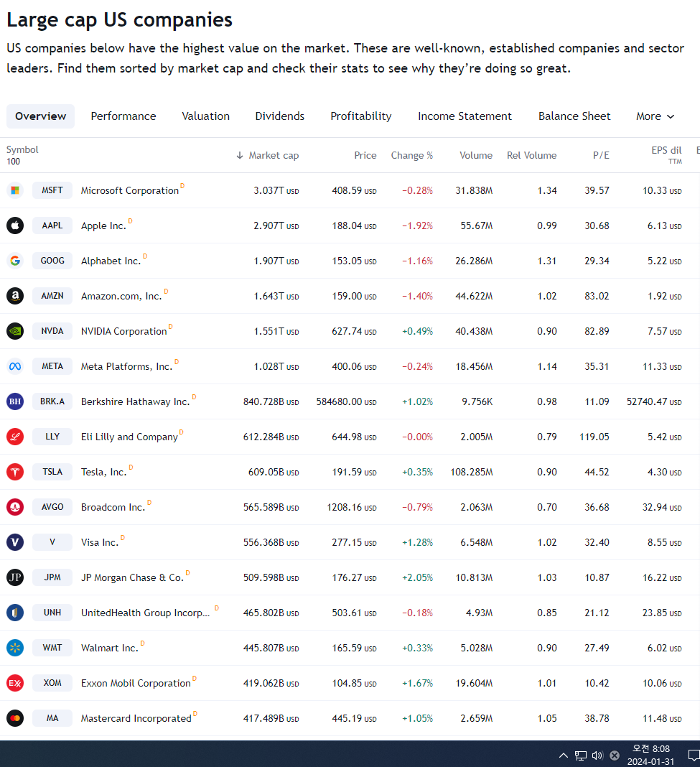
Task: Open the JPM ticker link
Action: click(x=52, y=577)
